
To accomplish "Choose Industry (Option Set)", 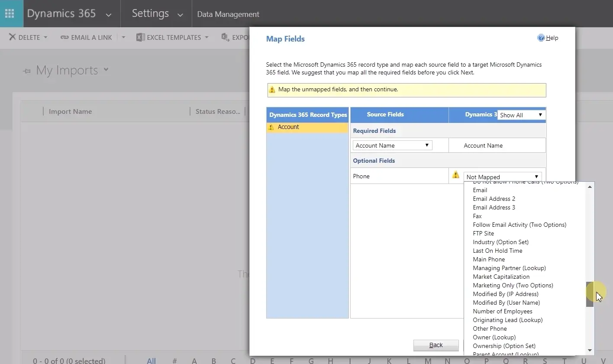I will tap(500, 242).
